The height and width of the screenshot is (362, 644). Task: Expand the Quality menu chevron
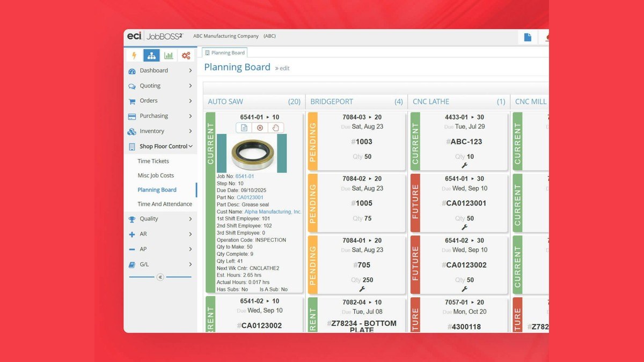click(191, 219)
